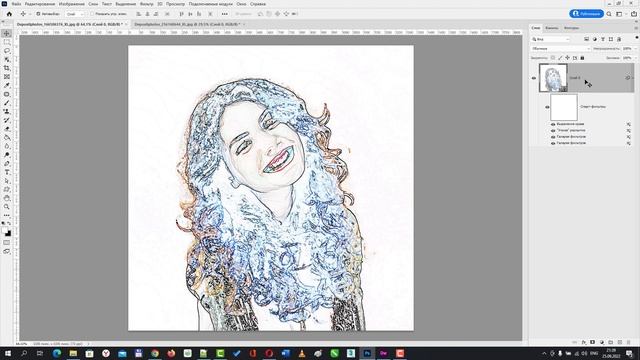
Task: Select the Move tool
Action: click(7, 33)
